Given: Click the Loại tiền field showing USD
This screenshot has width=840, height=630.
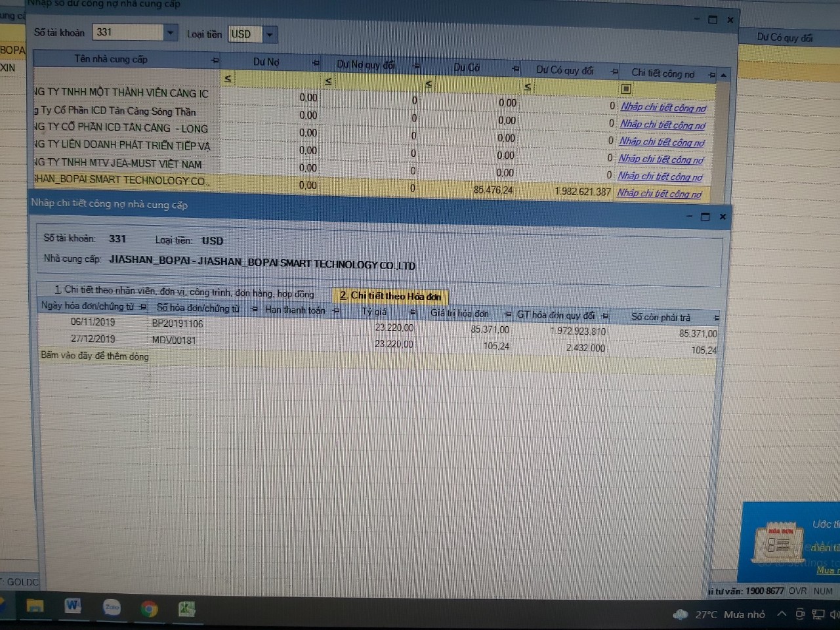Looking at the screenshot, I should click(x=246, y=34).
